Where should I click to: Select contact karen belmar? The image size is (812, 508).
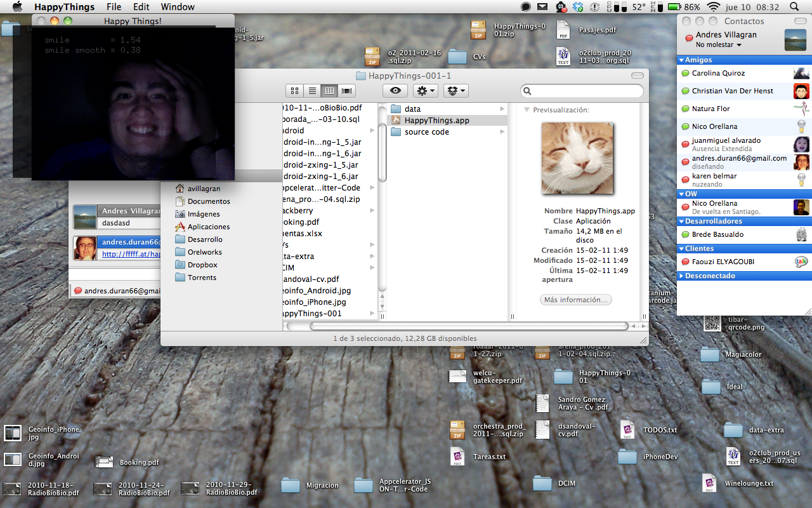click(x=744, y=180)
